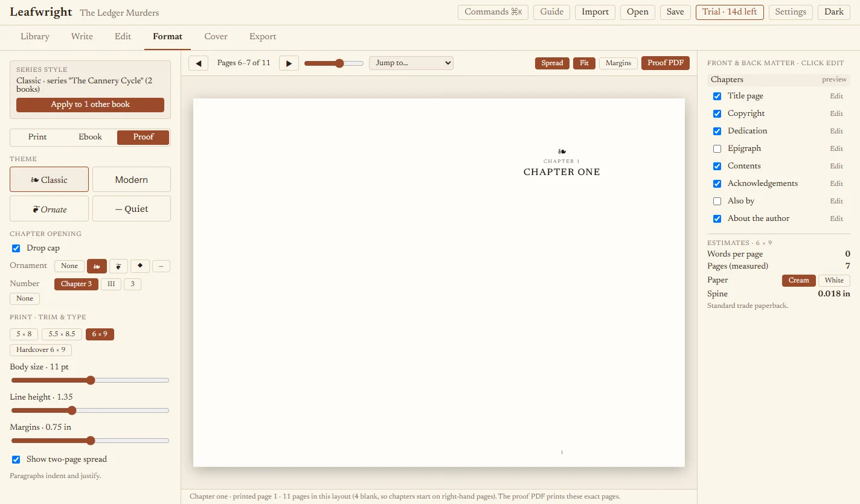The width and height of the screenshot is (860, 504).
Task: Open the Write tab
Action: pyautogui.click(x=82, y=36)
